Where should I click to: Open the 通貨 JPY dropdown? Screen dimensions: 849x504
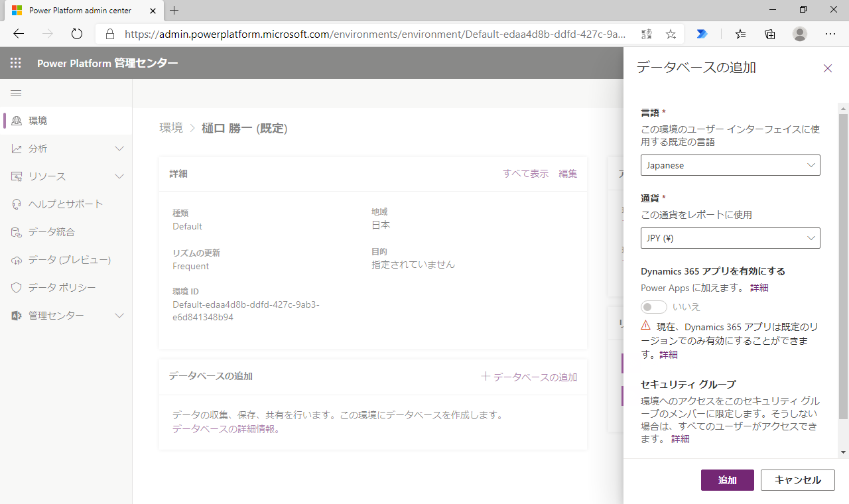click(x=730, y=238)
